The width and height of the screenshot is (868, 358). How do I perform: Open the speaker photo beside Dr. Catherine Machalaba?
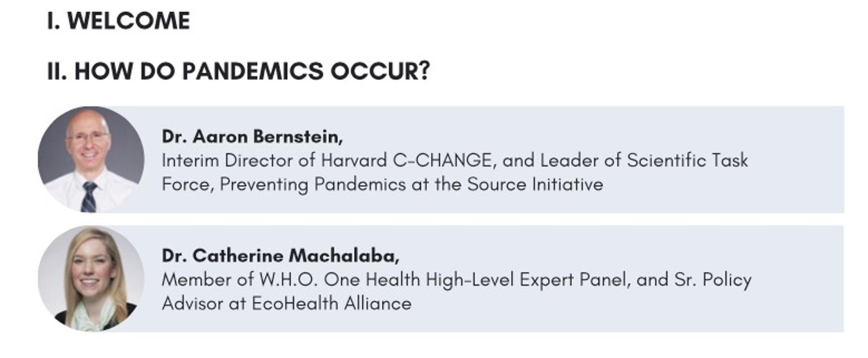tap(91, 279)
